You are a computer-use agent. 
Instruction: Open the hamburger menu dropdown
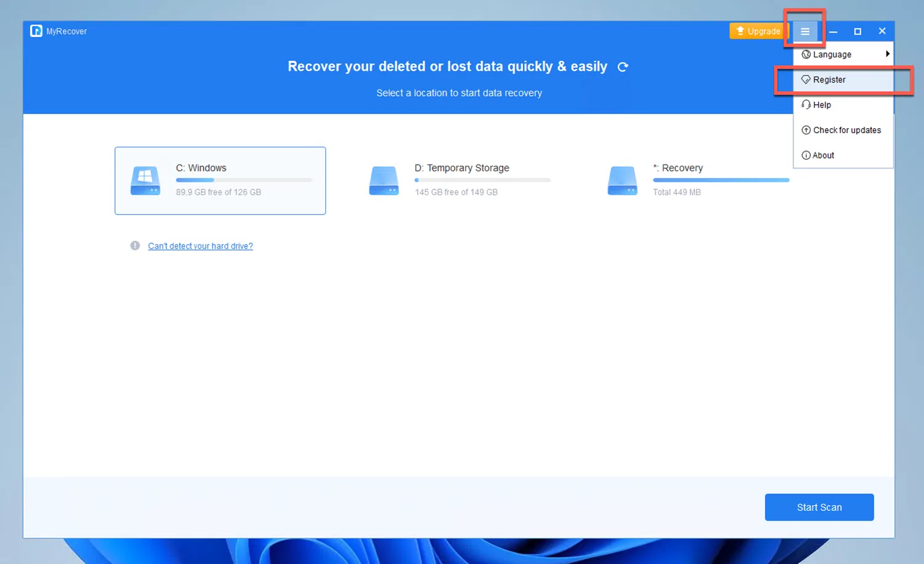[805, 31]
